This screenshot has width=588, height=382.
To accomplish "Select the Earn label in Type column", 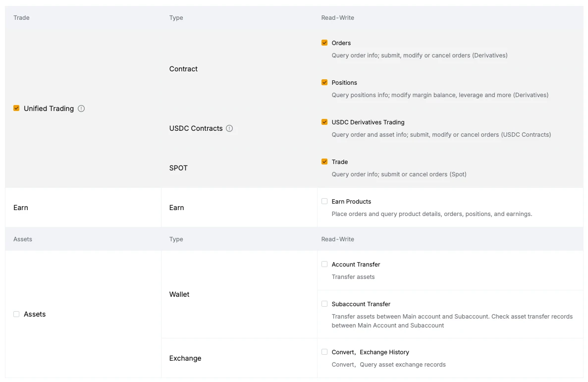I will coord(177,208).
